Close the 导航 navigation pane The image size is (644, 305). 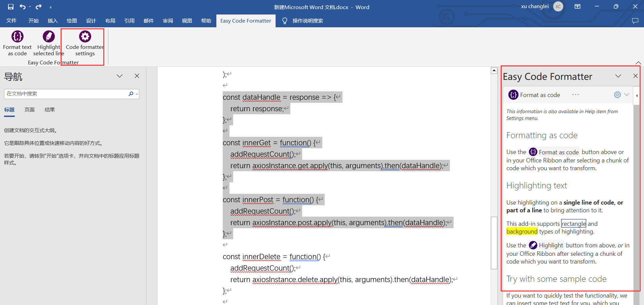(137, 76)
